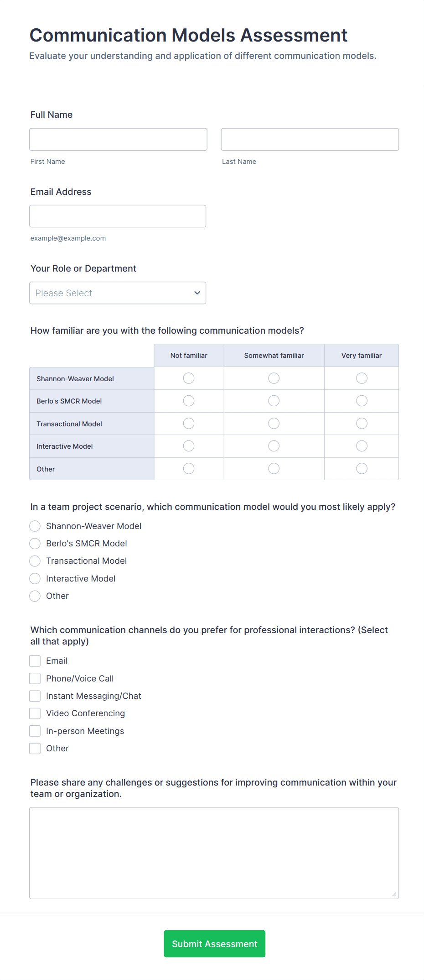Select 'Not familiar' for Interactive Model

coord(188,446)
